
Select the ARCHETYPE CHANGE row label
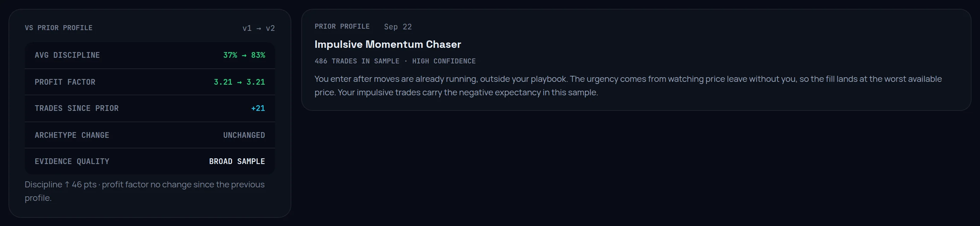[x=72, y=135]
